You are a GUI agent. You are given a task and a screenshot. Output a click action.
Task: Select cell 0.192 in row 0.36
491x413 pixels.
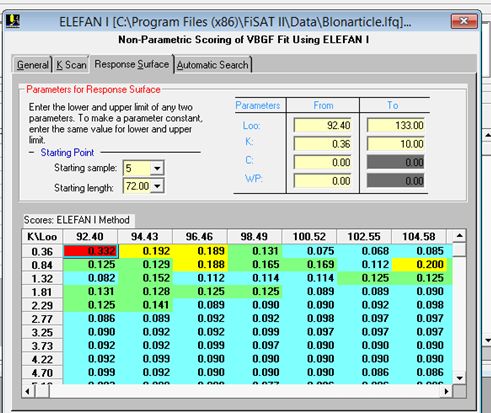(145, 251)
